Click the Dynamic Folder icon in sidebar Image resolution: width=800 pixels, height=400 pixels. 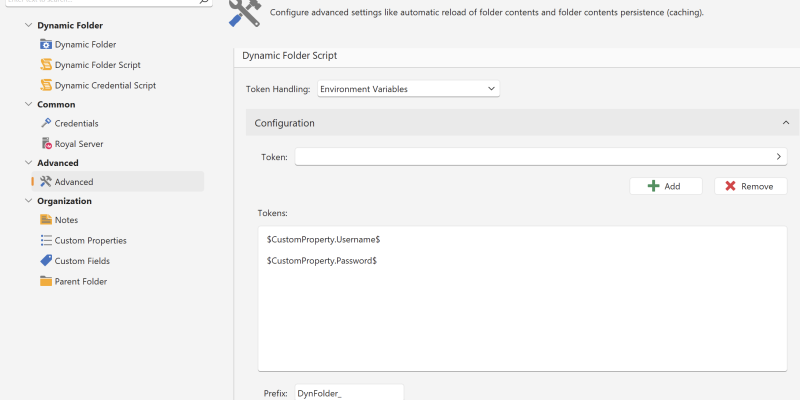click(46, 45)
